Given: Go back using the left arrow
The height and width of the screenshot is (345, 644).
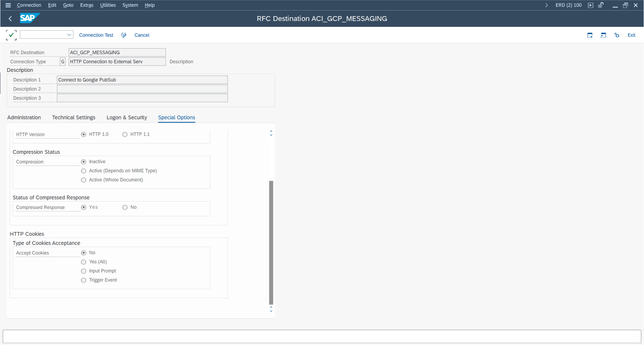Looking at the screenshot, I should click(10, 19).
